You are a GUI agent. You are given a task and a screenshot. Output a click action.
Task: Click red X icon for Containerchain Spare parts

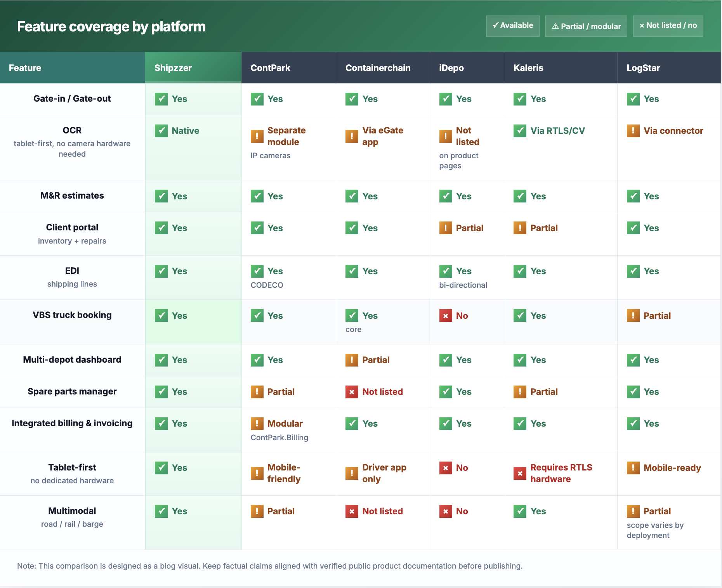point(352,392)
